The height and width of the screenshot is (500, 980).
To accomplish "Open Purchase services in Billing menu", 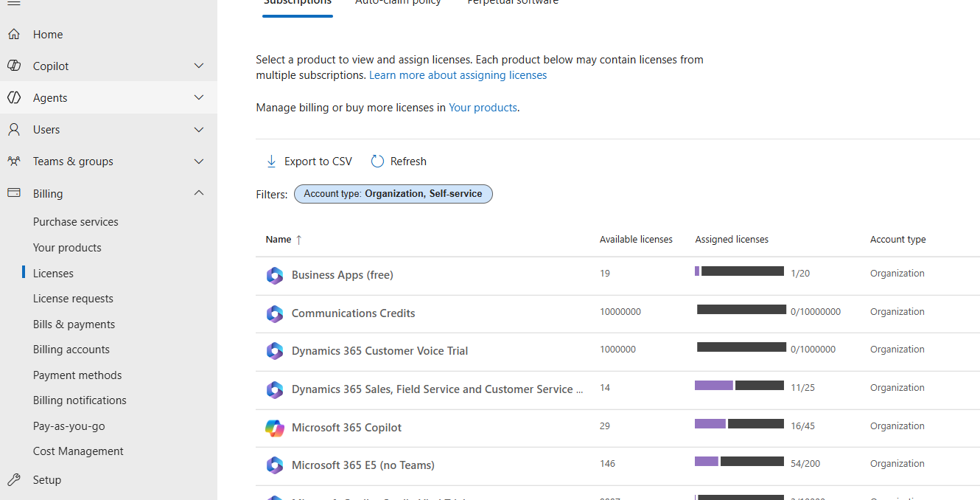I will tap(75, 221).
